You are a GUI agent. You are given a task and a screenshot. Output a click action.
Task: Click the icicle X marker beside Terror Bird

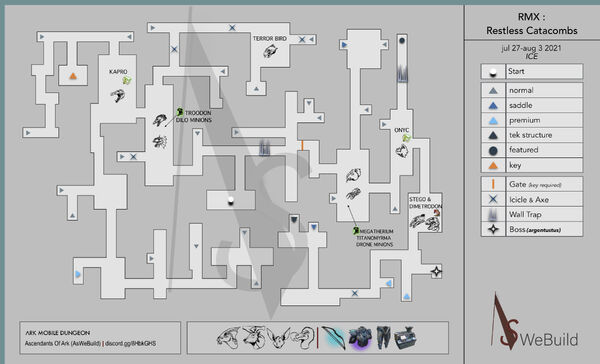[302, 39]
